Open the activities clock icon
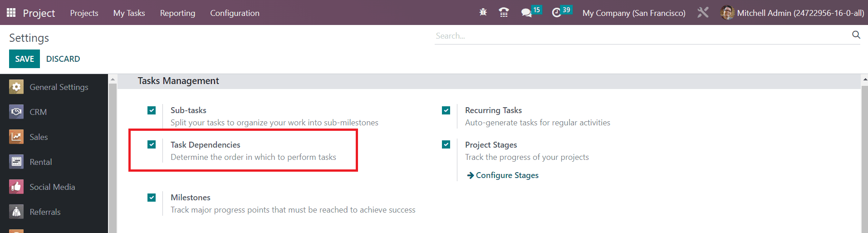Viewport: 868px width, 233px height. pos(557,13)
